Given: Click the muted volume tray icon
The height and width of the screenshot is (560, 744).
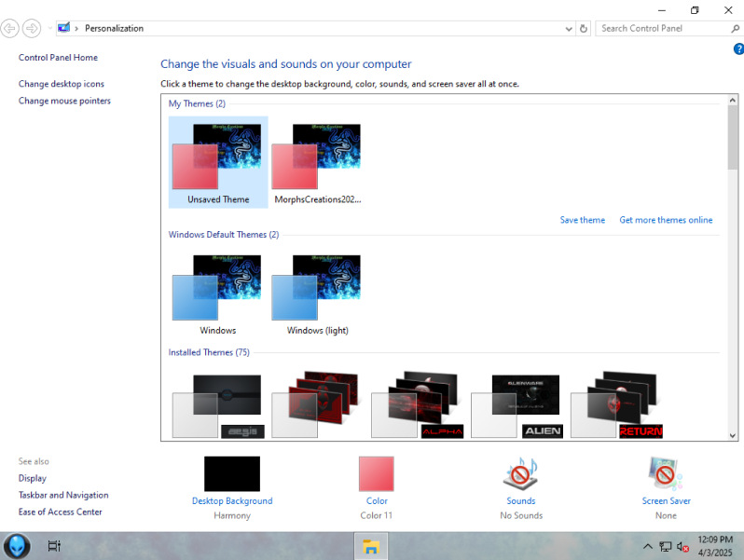Looking at the screenshot, I should pos(682,547).
